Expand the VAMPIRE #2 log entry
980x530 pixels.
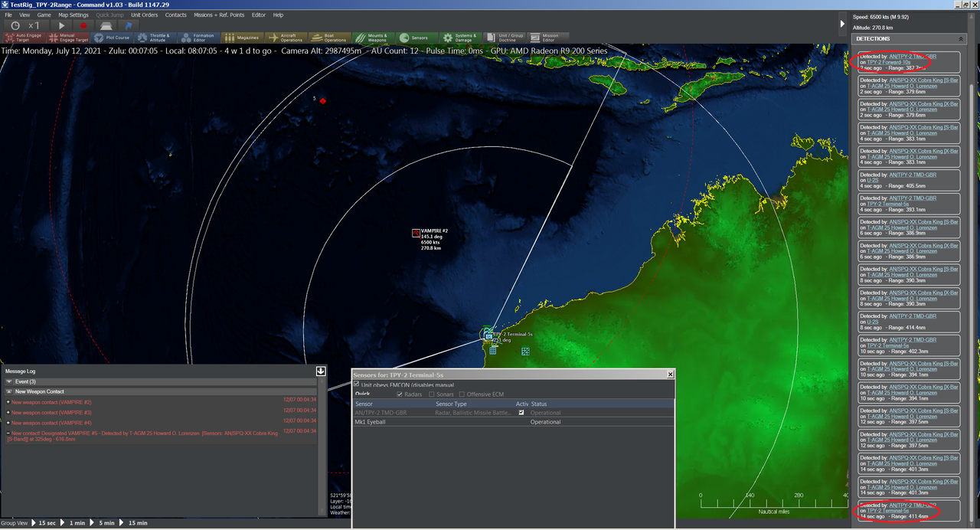8,402
